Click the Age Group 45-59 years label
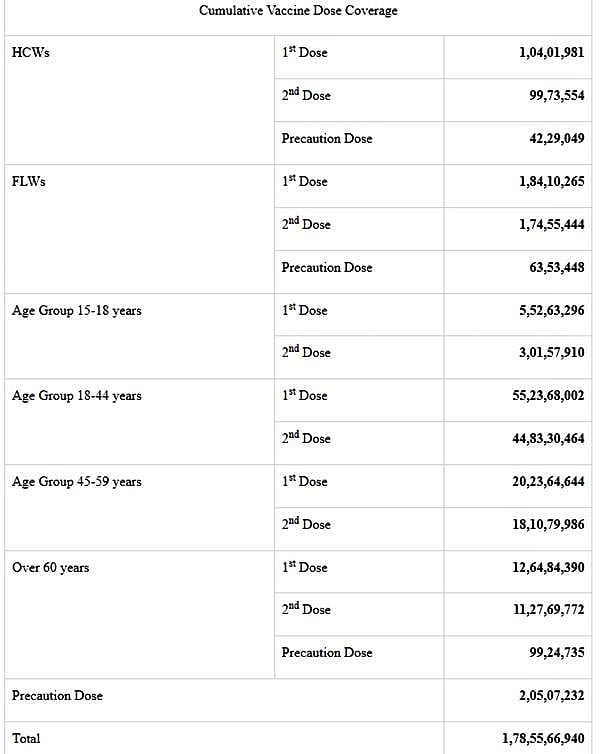This screenshot has width=600, height=754. point(77,482)
